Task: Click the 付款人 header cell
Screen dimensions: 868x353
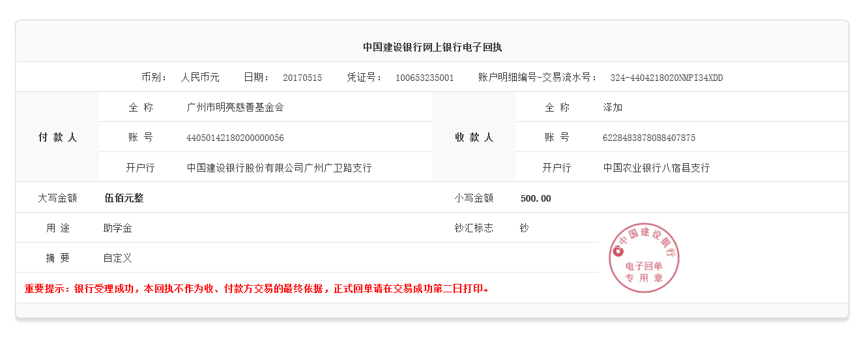Action: click(57, 137)
